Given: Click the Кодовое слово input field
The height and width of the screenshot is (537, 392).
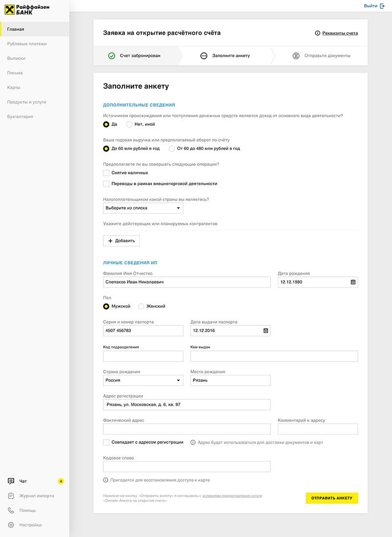Looking at the screenshot, I should tap(187, 466).
